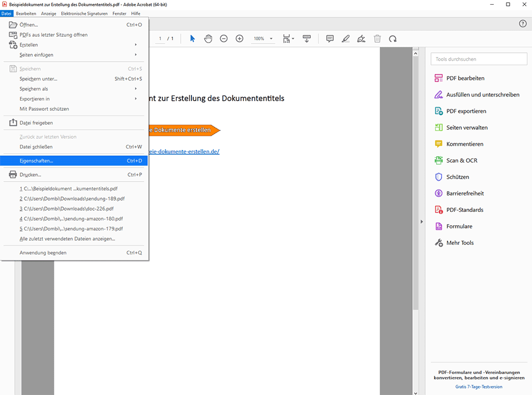Open recent Beispieldokument ...kumententitels.pdf entry

[74, 188]
